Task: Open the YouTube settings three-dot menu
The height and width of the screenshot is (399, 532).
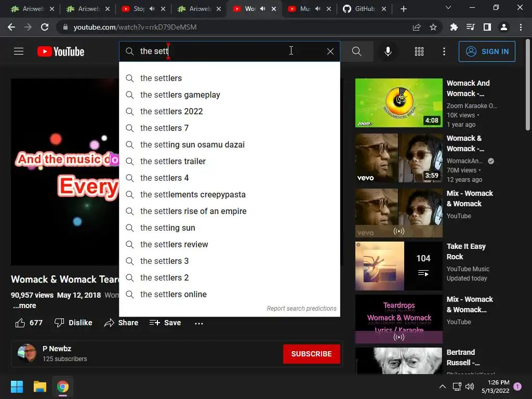Action: [444, 51]
